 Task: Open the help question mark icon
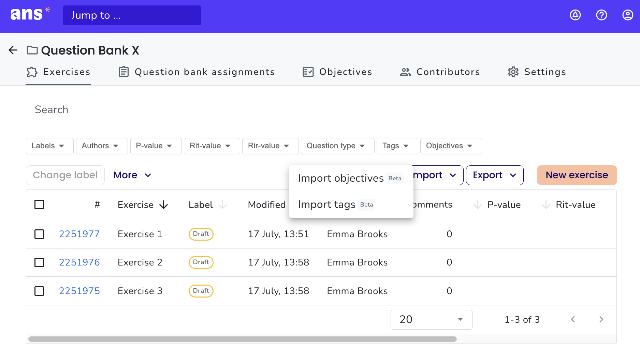tap(601, 15)
